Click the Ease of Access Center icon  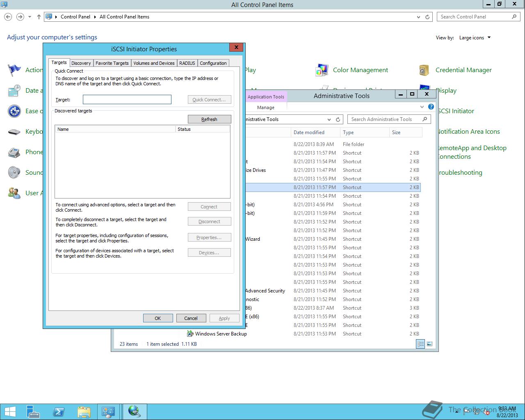point(14,111)
